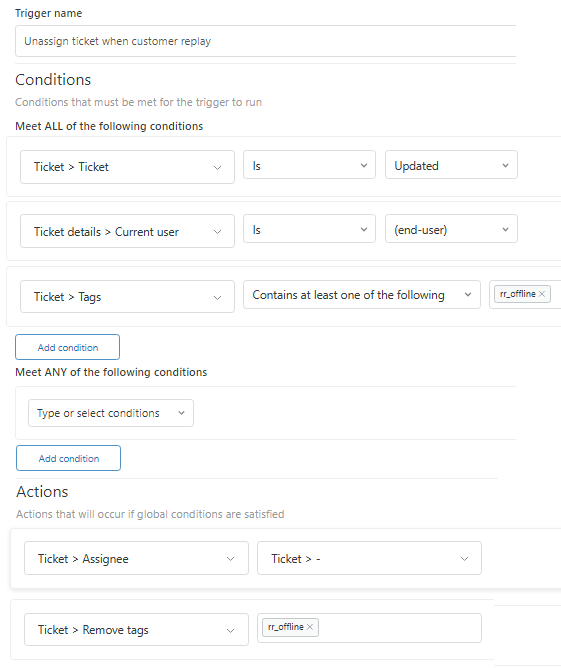
Task: Open the Ticket > Ticket condition dropdown
Action: (x=127, y=167)
